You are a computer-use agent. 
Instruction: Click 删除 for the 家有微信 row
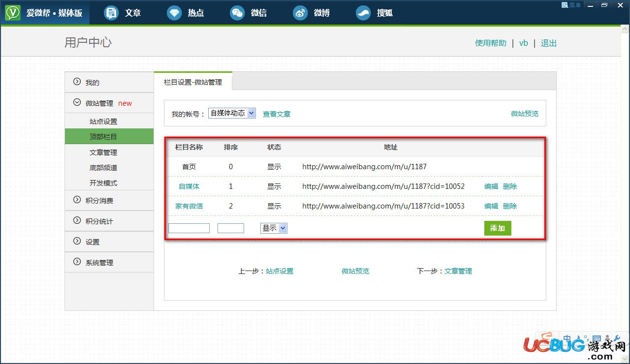510,206
